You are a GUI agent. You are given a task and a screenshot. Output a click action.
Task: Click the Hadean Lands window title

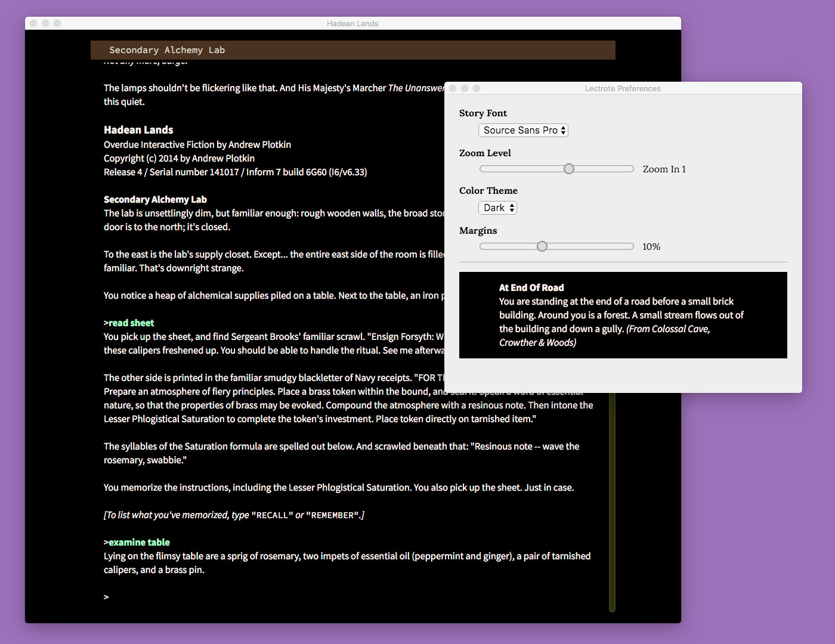click(x=352, y=23)
